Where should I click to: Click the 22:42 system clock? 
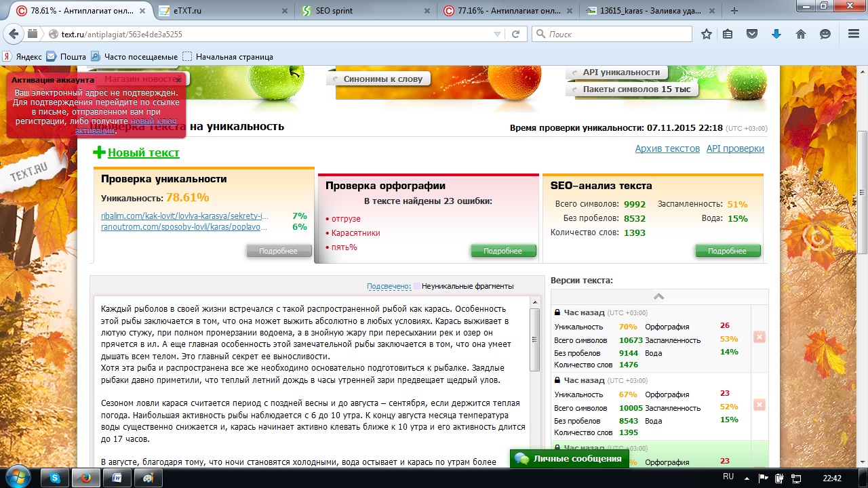point(831,478)
